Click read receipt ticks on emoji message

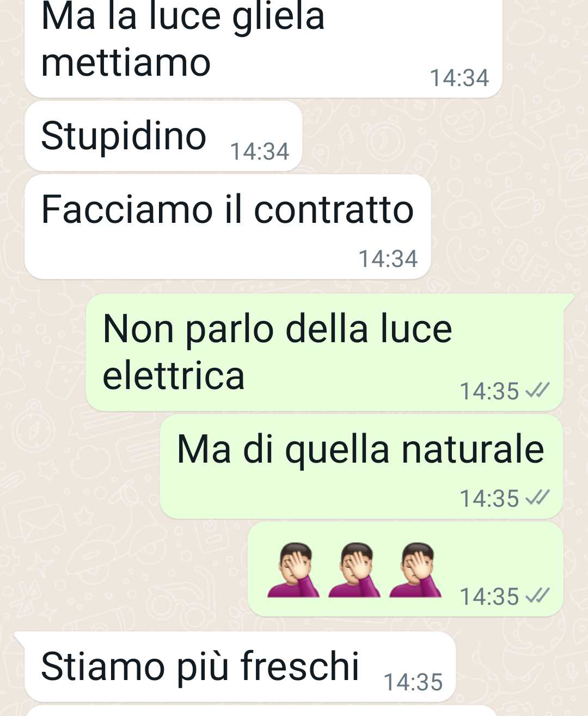click(x=537, y=596)
